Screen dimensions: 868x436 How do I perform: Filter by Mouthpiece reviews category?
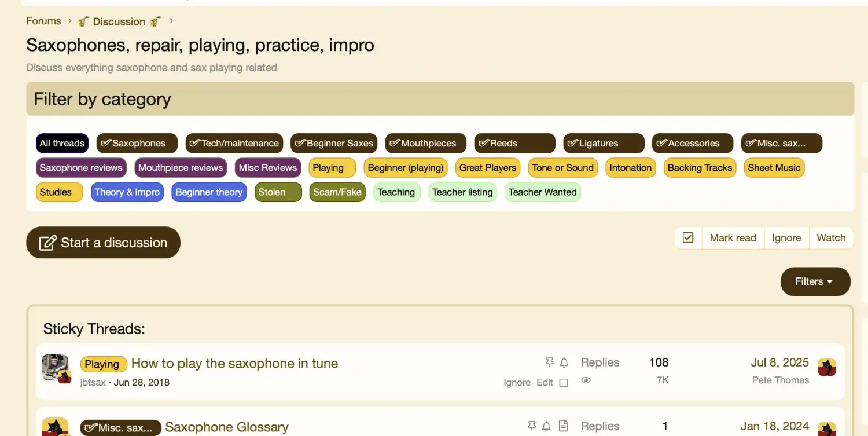pos(181,168)
